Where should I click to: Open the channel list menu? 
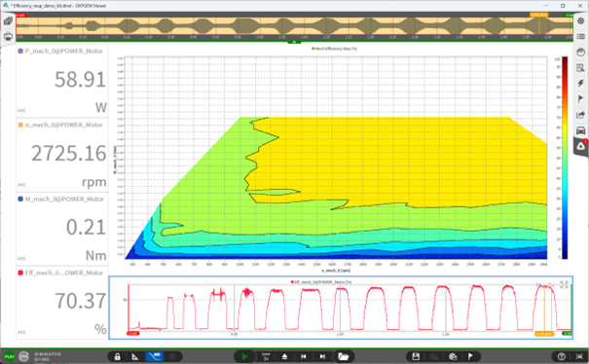click(x=581, y=36)
